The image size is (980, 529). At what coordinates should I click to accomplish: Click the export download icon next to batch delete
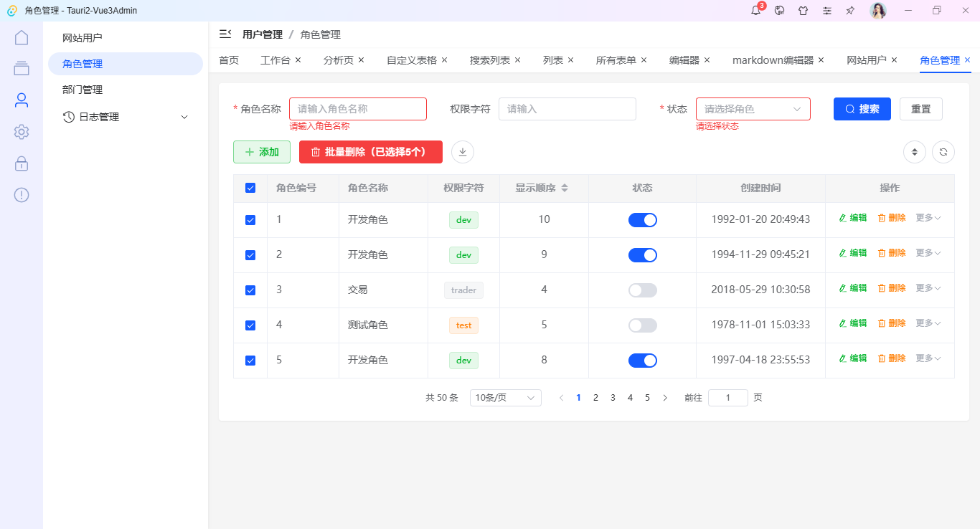[462, 152]
